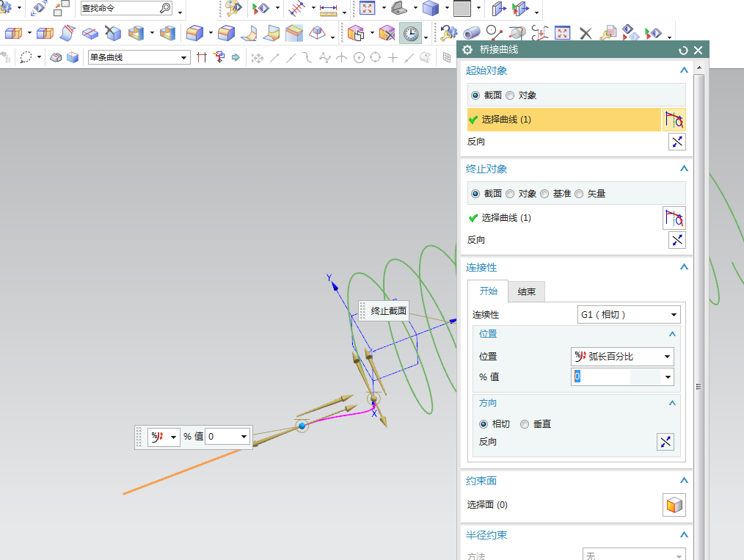Collapse the 连接性 section
The width and height of the screenshot is (744, 560).
pos(684,266)
